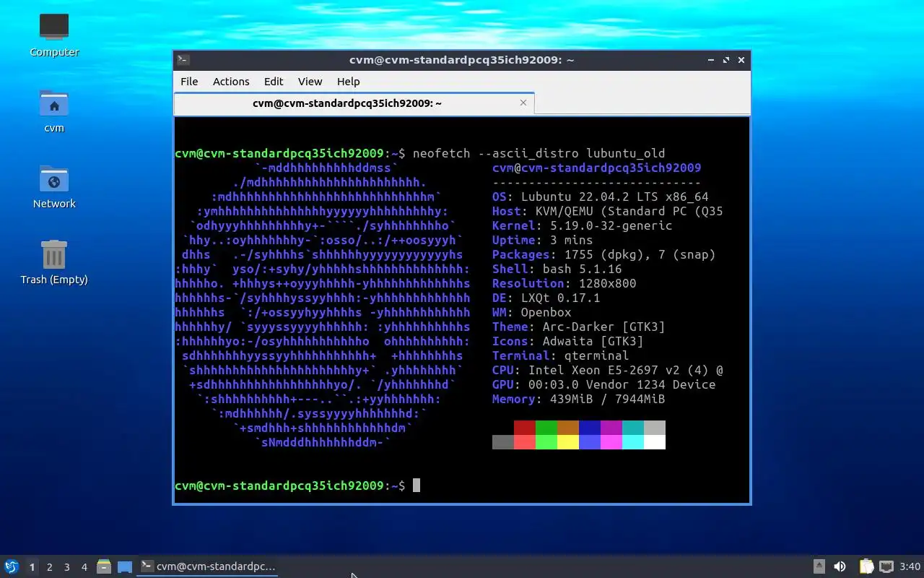This screenshot has width=924, height=578.
Task: Open the View menu
Action: point(310,82)
